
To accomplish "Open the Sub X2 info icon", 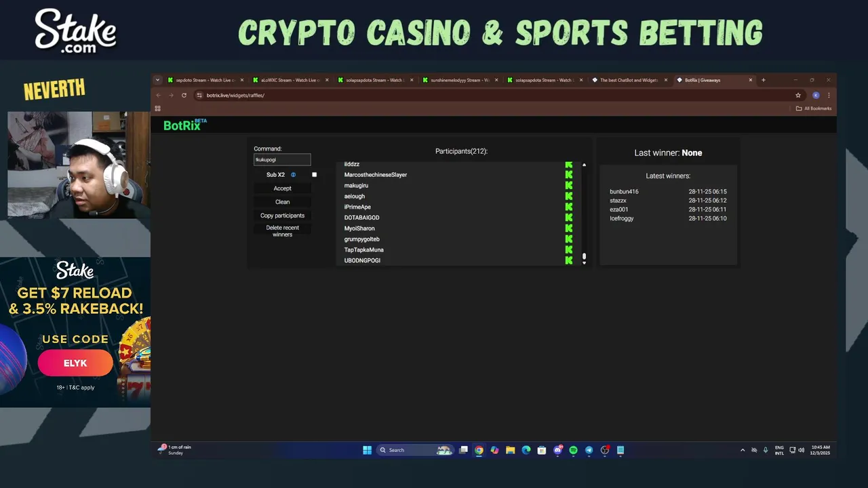I will 293,175.
